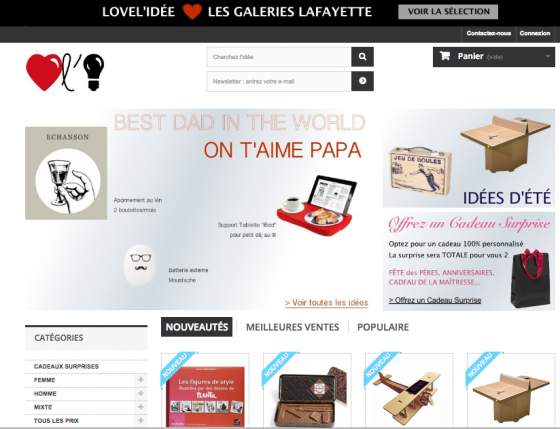Submit newsletter with the arrow button
The image size is (560, 429).
pos(362,81)
